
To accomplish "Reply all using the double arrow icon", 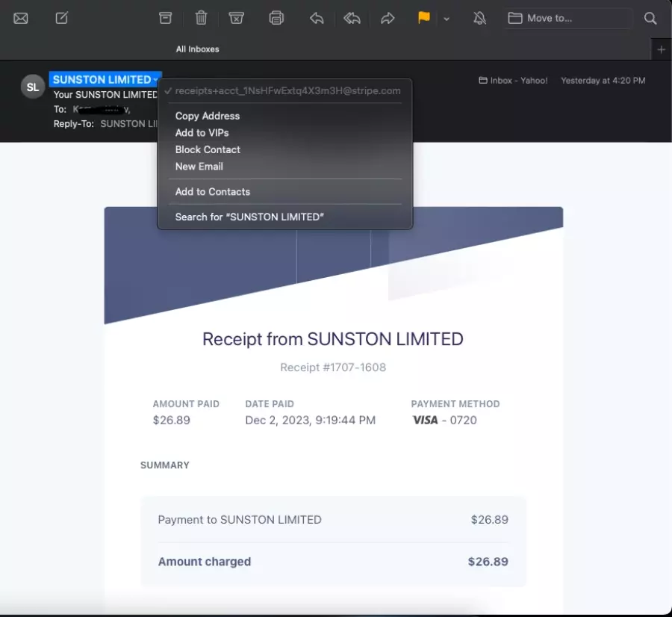I will [x=352, y=18].
